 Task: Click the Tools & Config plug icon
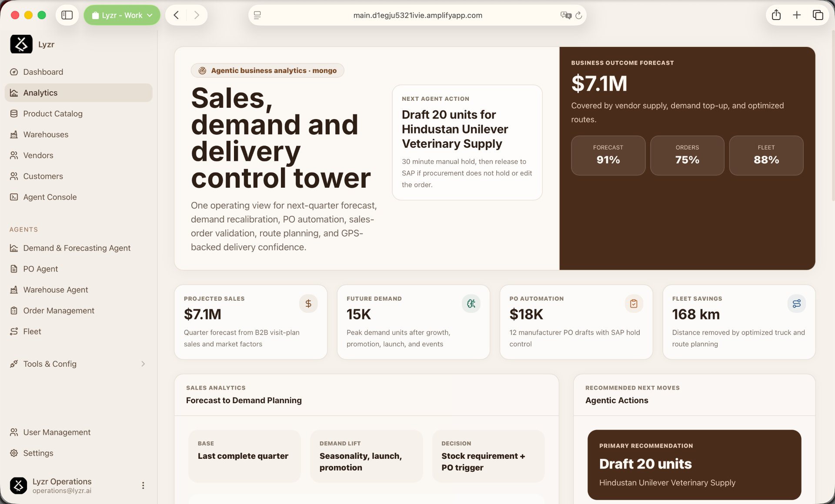click(x=14, y=364)
